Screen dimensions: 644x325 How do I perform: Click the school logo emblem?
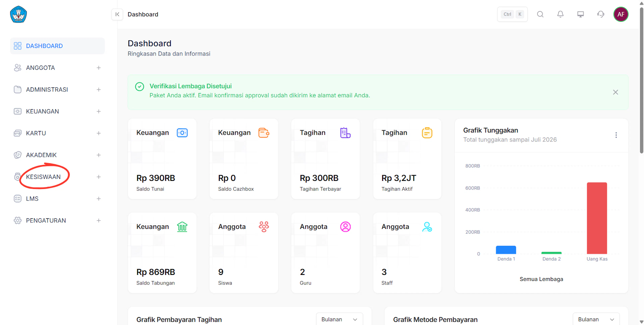coord(18,14)
